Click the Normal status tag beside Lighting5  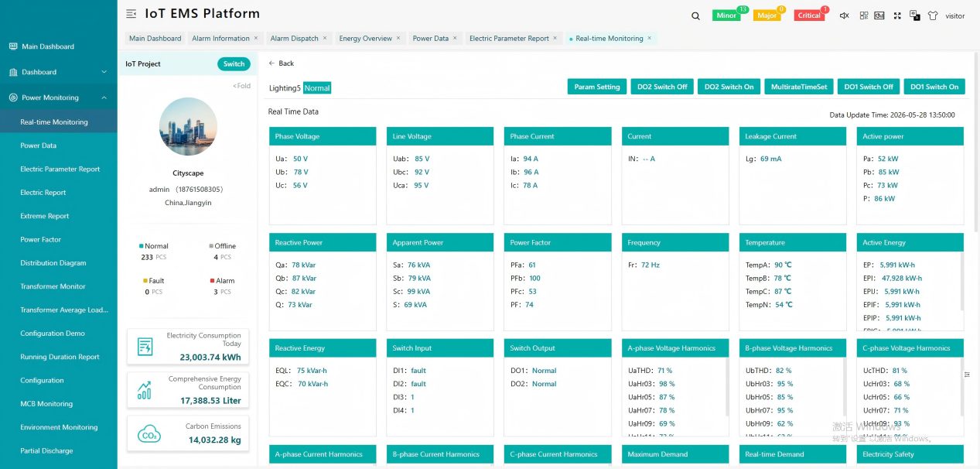(317, 88)
